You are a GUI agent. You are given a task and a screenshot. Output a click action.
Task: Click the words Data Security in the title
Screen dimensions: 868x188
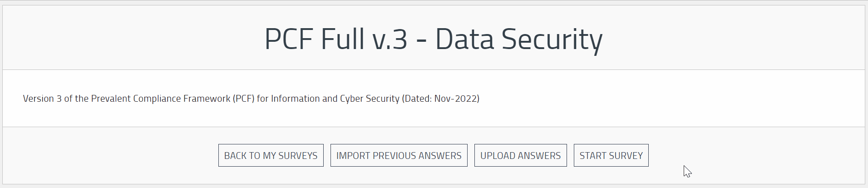(x=519, y=40)
